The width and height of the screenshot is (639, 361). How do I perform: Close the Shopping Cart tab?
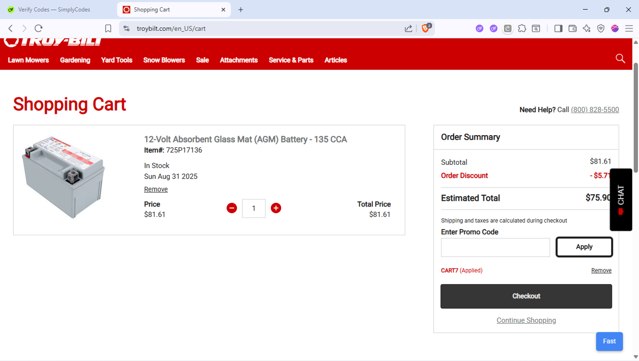click(x=223, y=9)
